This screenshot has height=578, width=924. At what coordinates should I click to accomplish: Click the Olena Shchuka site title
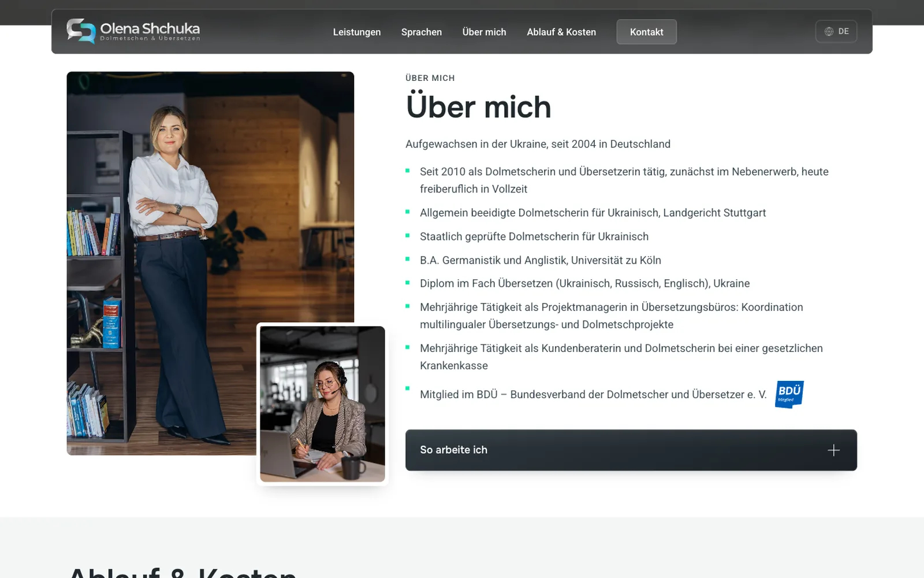pyautogui.click(x=150, y=28)
